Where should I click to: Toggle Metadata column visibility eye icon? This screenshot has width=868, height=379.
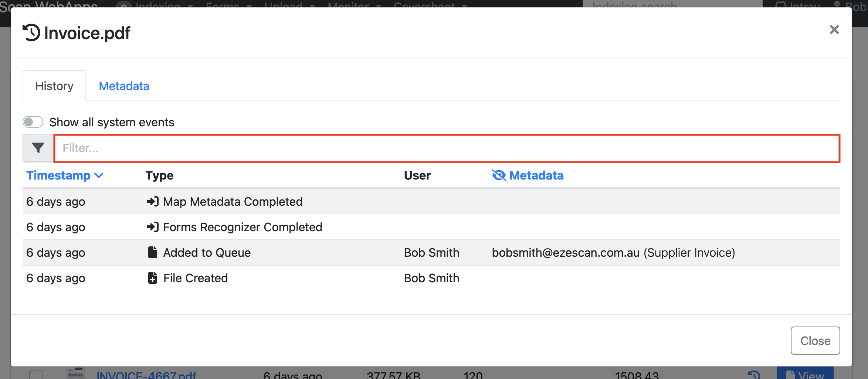(x=499, y=175)
